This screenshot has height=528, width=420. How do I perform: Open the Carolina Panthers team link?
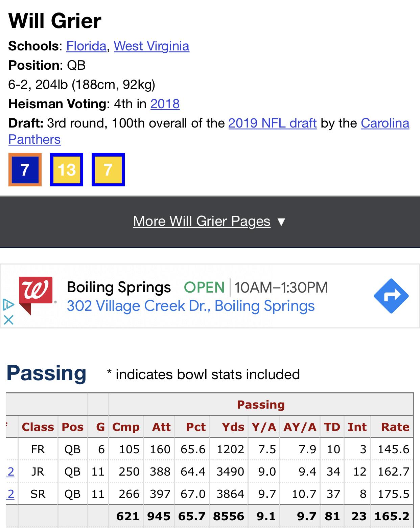209,131
